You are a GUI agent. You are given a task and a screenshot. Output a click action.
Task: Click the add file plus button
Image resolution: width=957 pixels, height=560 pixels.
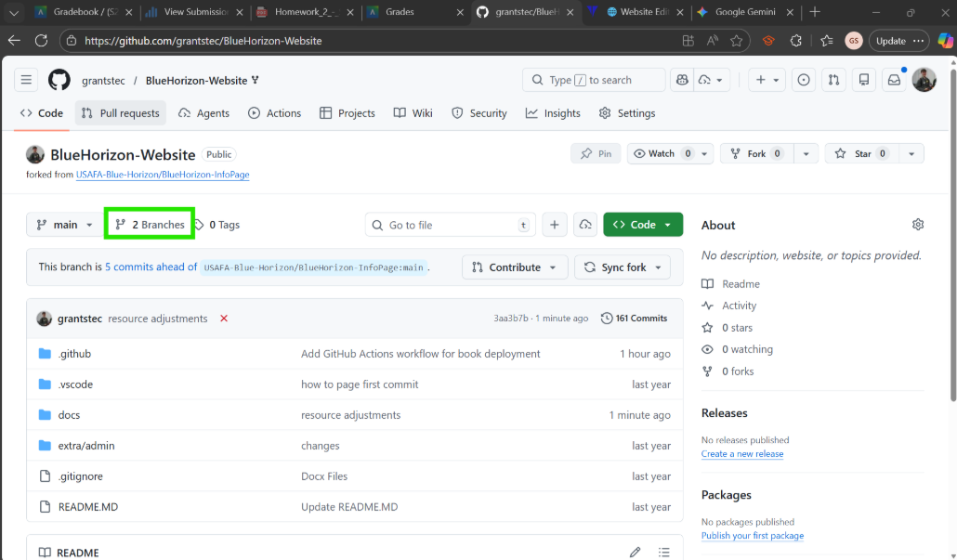tap(554, 225)
